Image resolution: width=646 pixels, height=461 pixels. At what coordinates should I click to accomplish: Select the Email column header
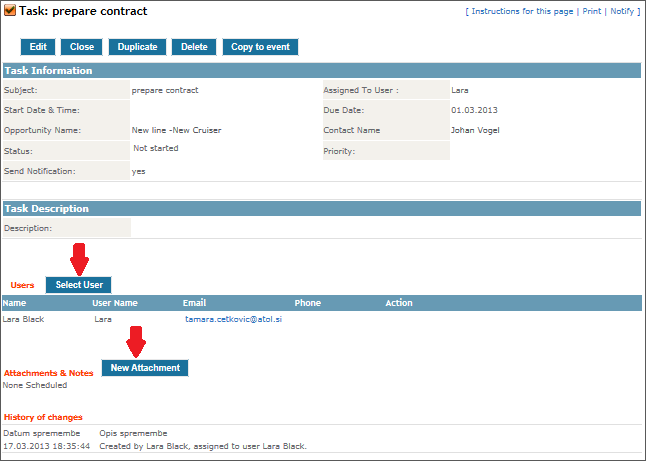(x=195, y=303)
